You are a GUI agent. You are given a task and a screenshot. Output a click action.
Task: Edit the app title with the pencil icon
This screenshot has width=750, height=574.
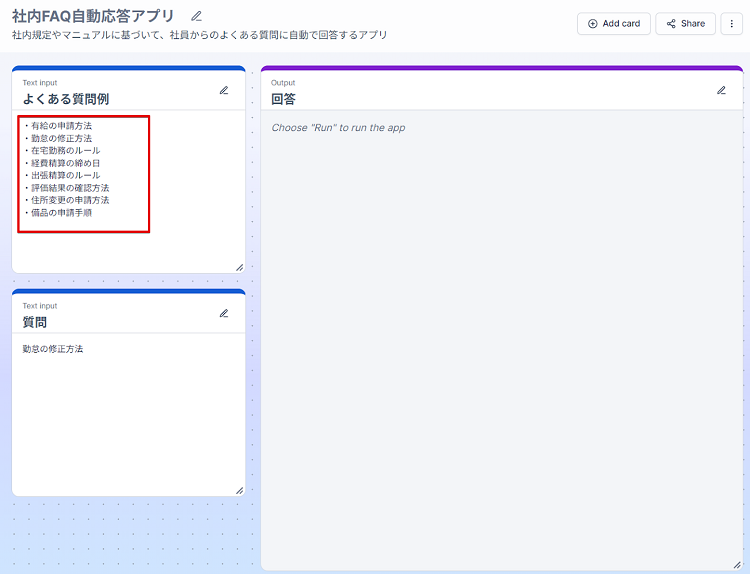coord(196,16)
